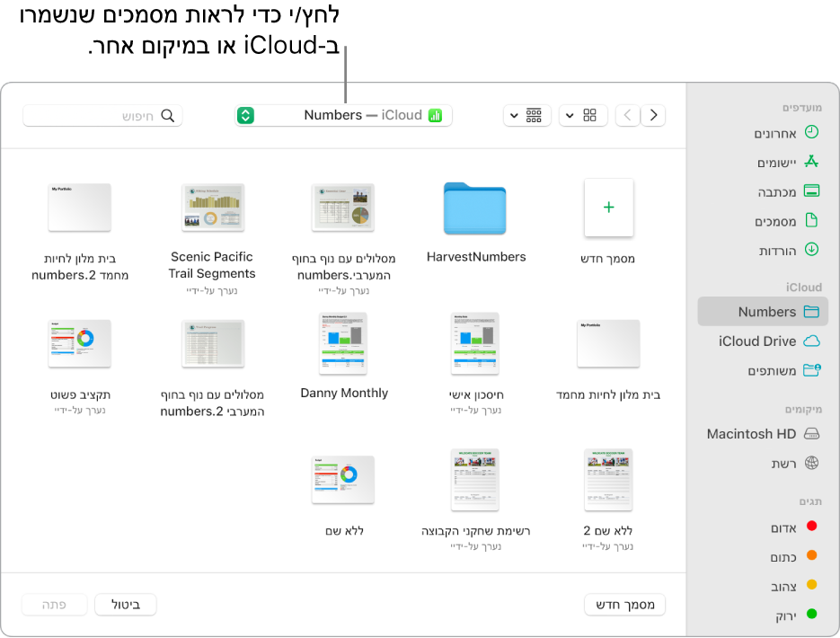Select Scenic Pacific Trail Segments spreadsheet
The image size is (840, 638).
[213, 208]
